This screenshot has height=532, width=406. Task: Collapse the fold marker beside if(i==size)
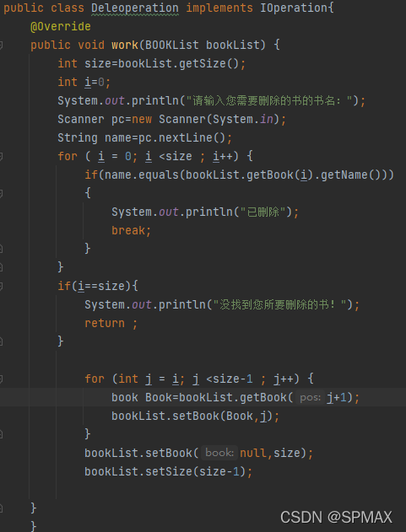pyautogui.click(x=1, y=287)
